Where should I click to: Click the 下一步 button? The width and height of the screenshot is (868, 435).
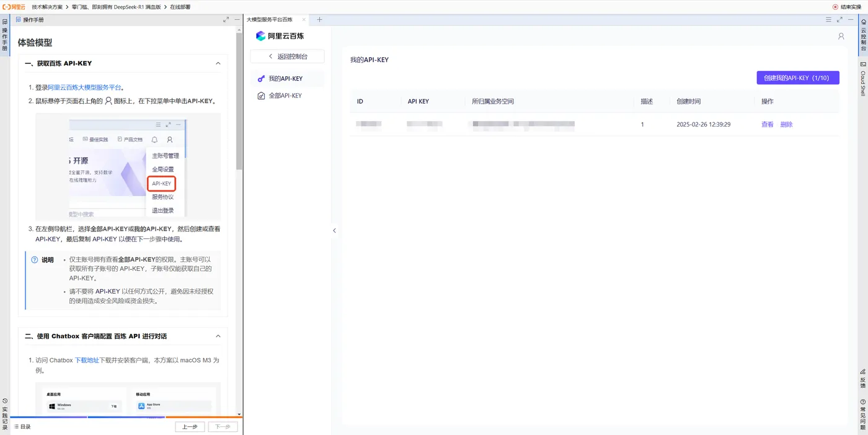click(223, 427)
